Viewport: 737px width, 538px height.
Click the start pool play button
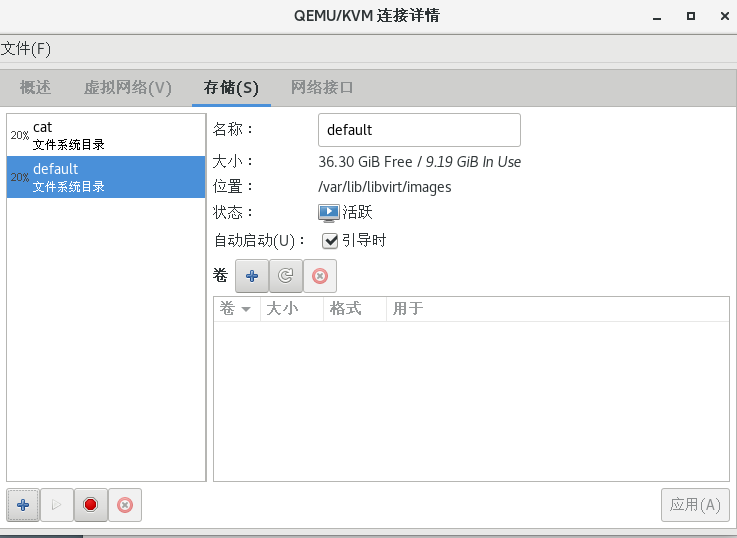click(57, 505)
